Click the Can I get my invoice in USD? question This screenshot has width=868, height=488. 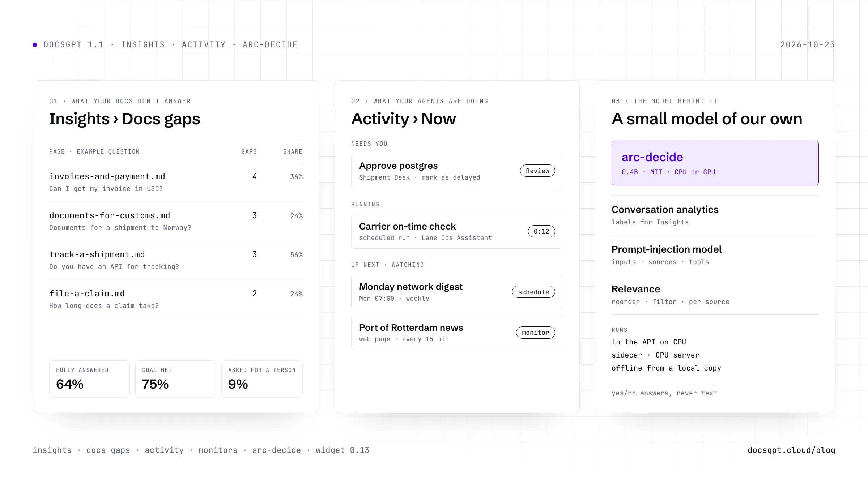(106, 189)
